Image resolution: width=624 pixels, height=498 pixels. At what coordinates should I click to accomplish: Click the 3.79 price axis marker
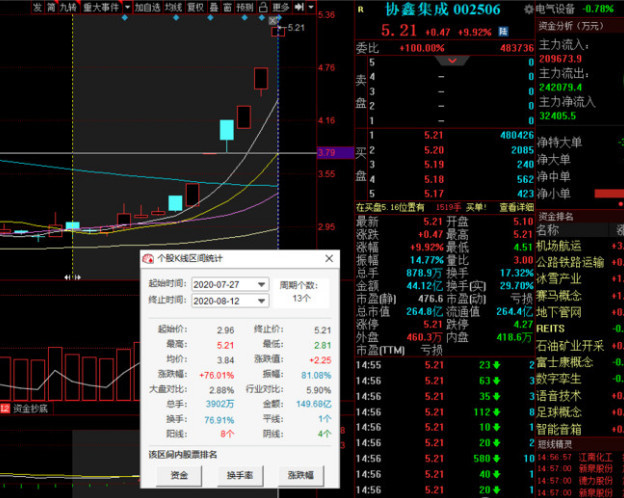pos(335,152)
